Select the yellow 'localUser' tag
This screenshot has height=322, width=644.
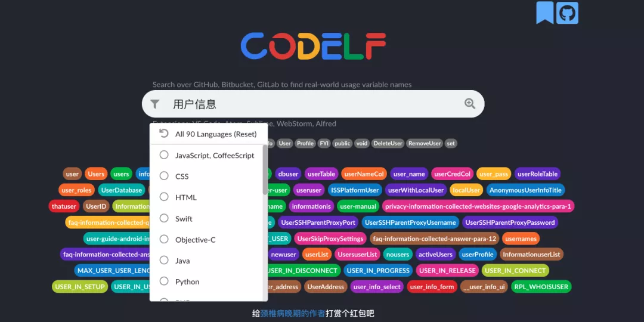pos(466,190)
